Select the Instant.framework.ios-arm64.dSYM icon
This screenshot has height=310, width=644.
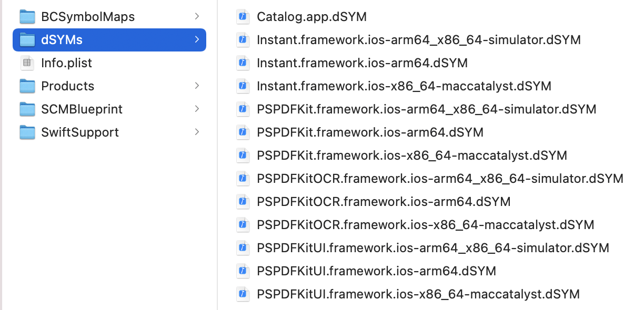(243, 63)
